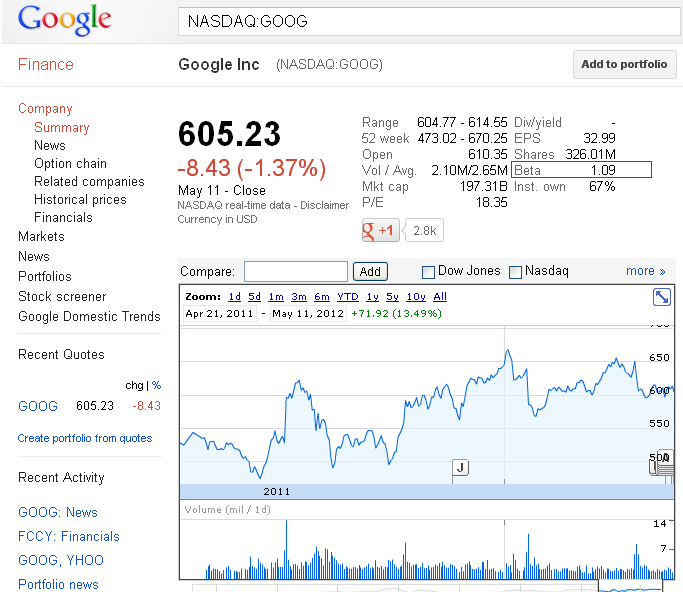Click the stacked news flags at chart edge
The width and height of the screenshot is (683, 592).
(662, 463)
